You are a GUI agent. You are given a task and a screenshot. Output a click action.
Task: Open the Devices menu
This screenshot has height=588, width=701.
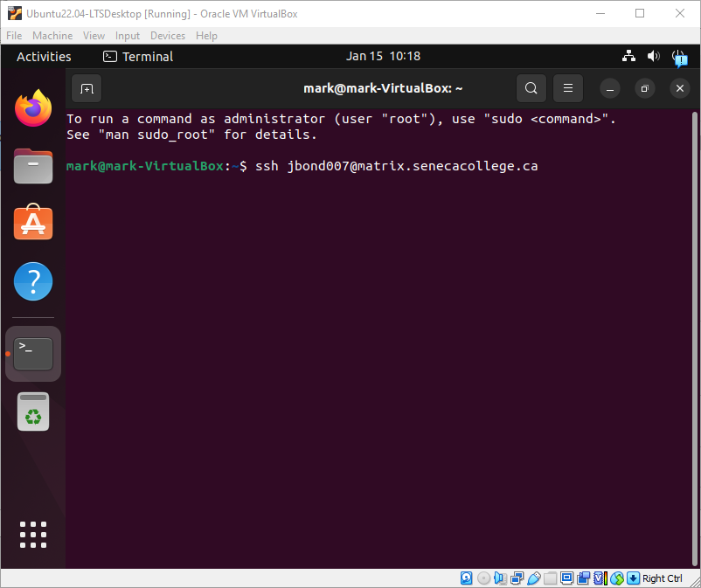(x=167, y=36)
